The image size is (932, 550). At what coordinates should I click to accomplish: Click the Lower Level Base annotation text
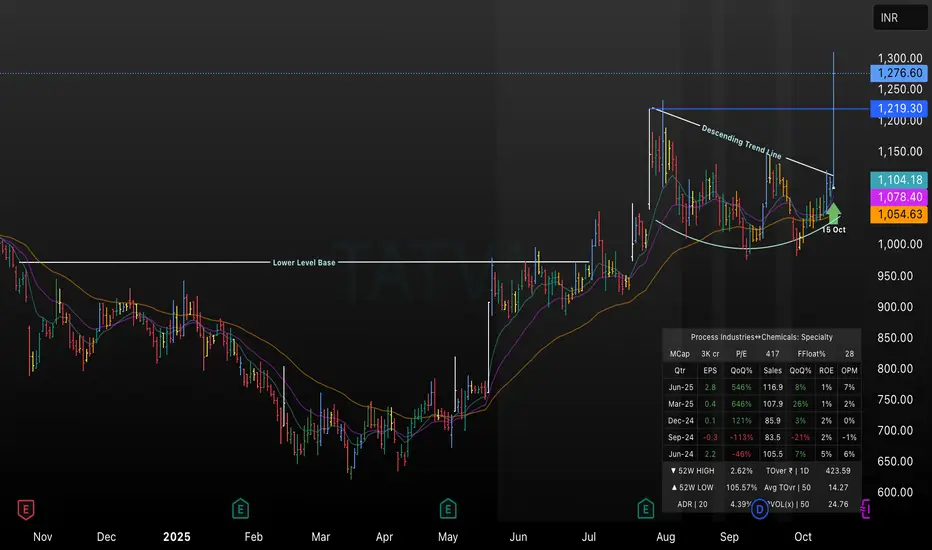[304, 263]
